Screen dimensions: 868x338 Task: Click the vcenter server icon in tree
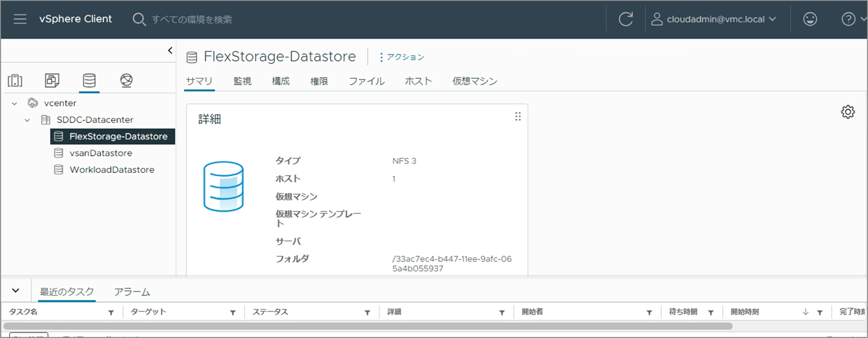[x=33, y=103]
